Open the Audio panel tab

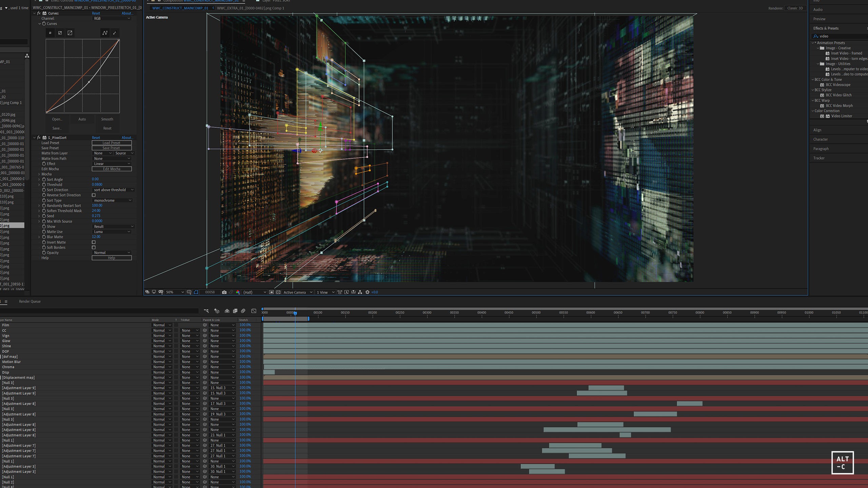(818, 9)
